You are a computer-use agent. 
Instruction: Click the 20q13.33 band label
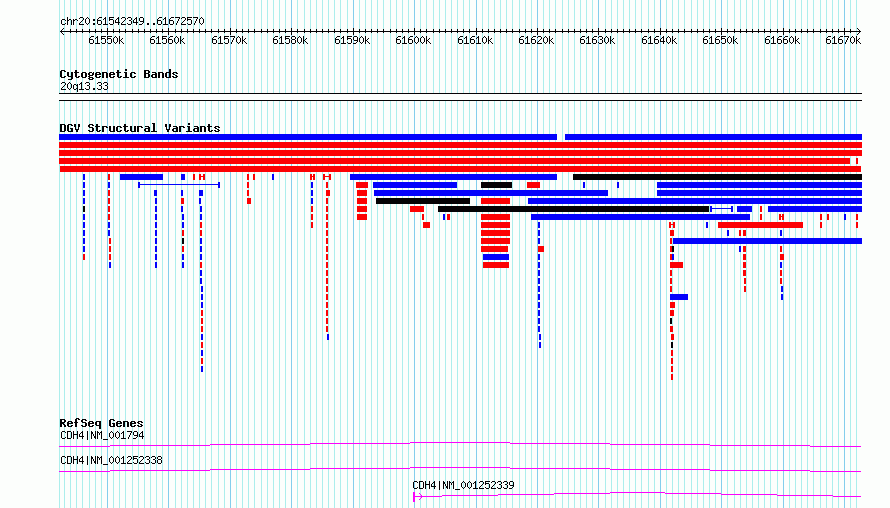[84, 86]
